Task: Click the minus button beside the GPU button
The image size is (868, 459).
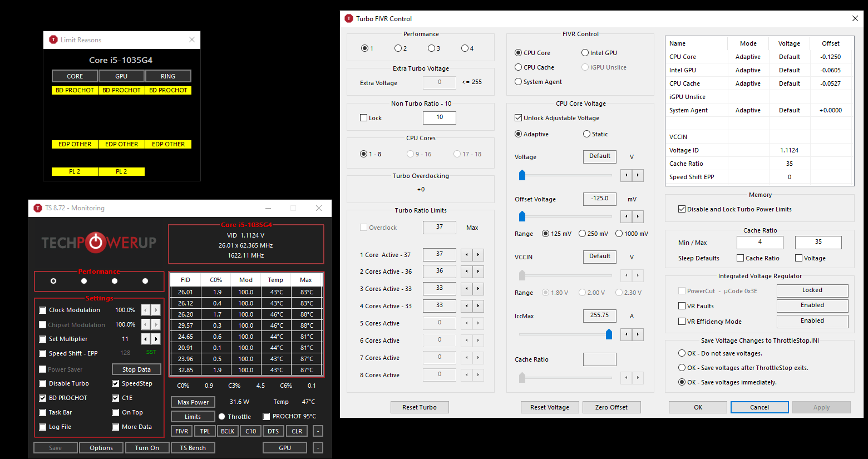Action: 318,448
